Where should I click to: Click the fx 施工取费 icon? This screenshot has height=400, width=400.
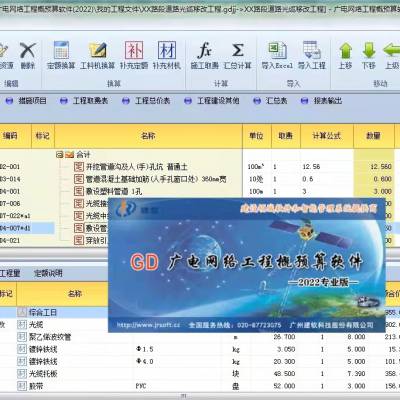(204, 51)
